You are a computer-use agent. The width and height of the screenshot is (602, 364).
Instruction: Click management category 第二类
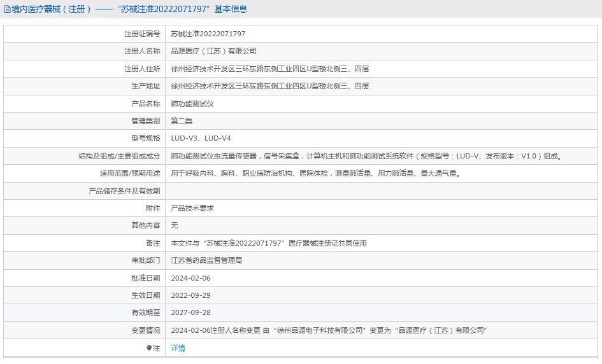click(x=182, y=121)
